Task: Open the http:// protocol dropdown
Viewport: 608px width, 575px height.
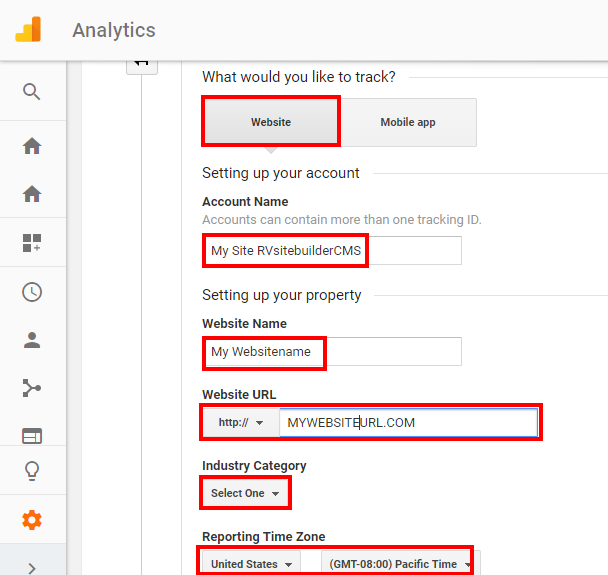Action: 240,422
